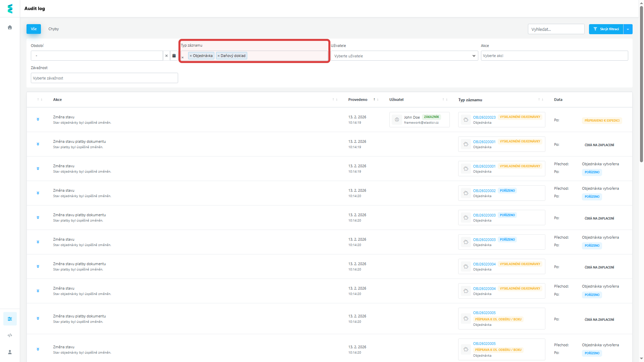Image resolution: width=644 pixels, height=362 pixels.
Task: Go to the home icon in the sidebar
Action: [10, 27]
